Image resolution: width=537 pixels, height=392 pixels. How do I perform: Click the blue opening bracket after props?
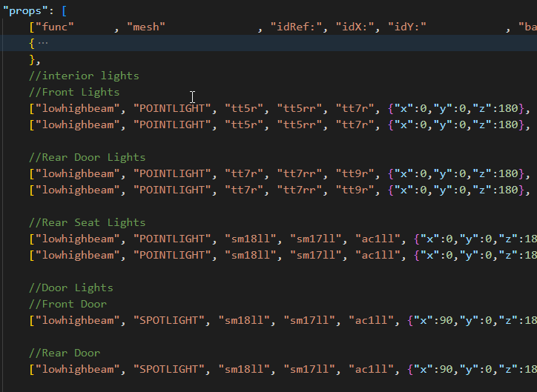pyautogui.click(x=64, y=11)
